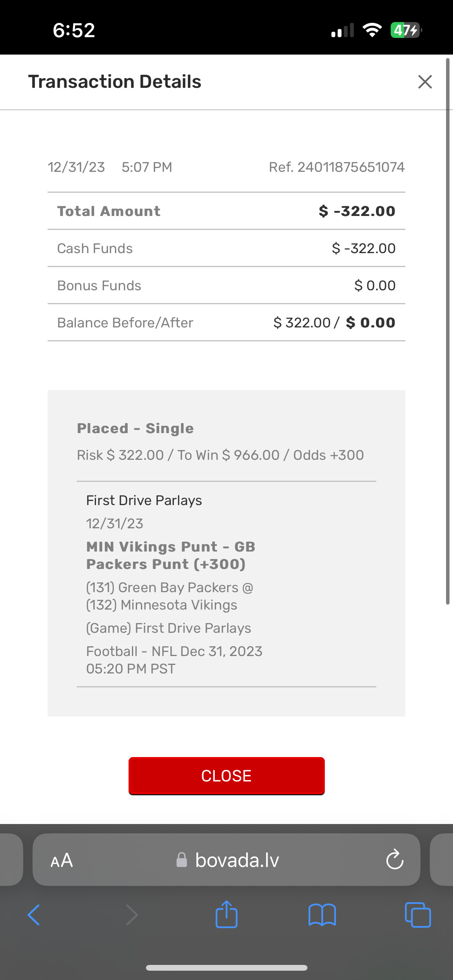
Task: Tap the home indicator bar
Action: (226, 968)
